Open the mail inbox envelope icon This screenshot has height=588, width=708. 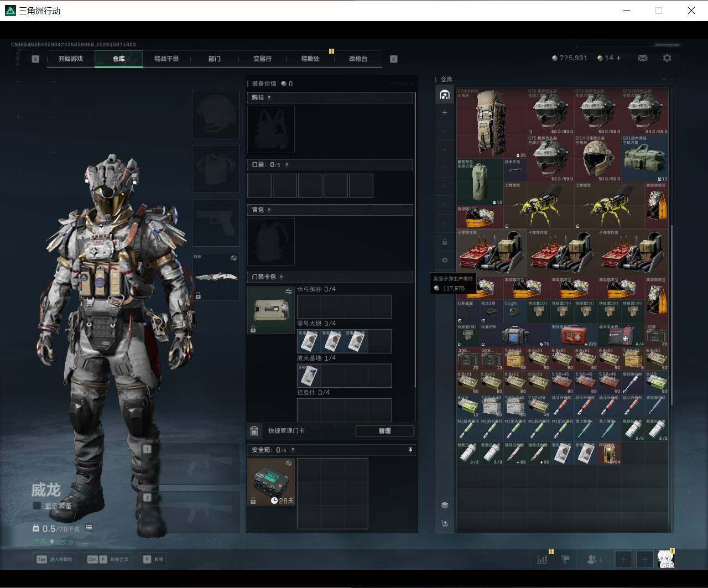click(x=643, y=58)
